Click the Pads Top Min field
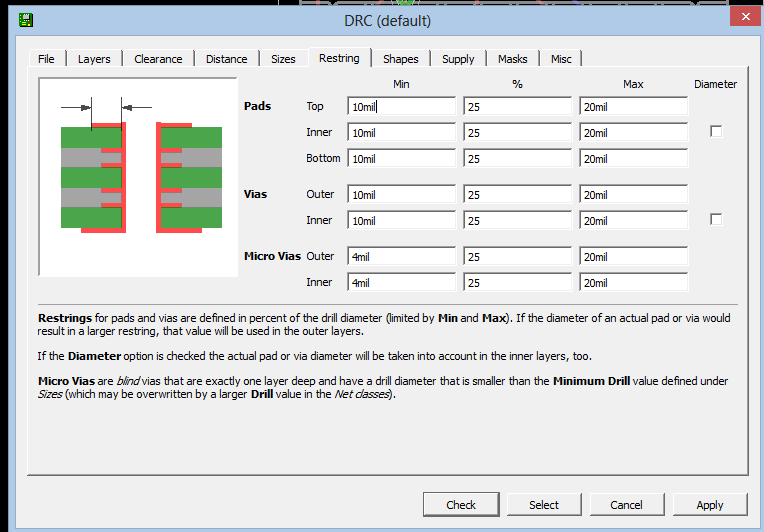The width and height of the screenshot is (764, 532). click(401, 106)
